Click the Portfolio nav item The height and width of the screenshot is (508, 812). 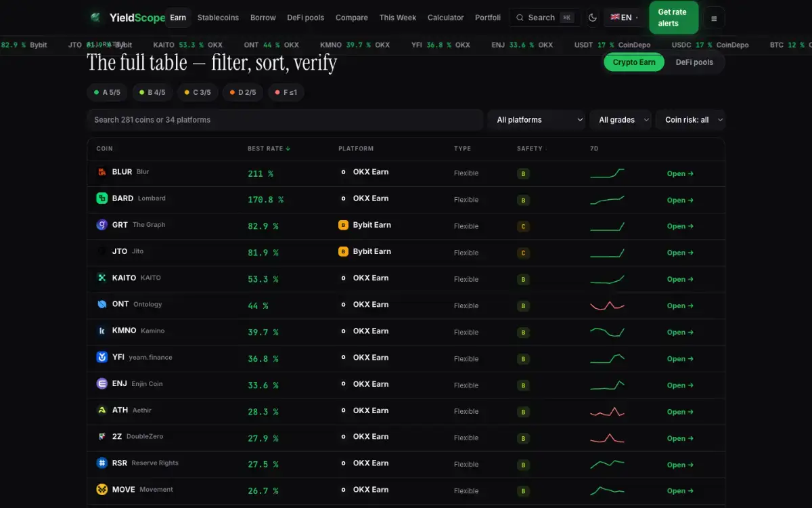coord(488,18)
